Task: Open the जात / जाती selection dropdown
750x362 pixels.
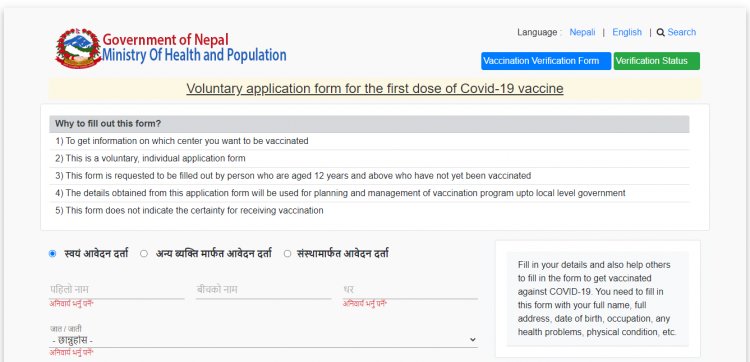Action: pyautogui.click(x=263, y=340)
